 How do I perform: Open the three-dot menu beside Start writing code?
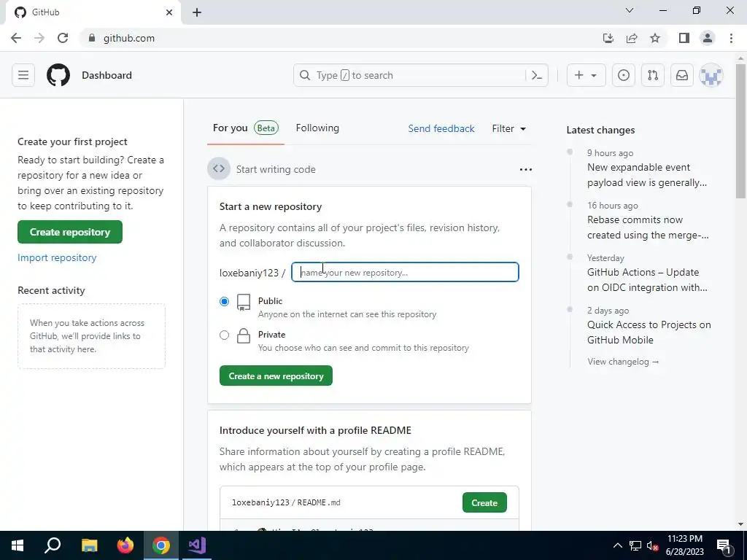coord(525,169)
